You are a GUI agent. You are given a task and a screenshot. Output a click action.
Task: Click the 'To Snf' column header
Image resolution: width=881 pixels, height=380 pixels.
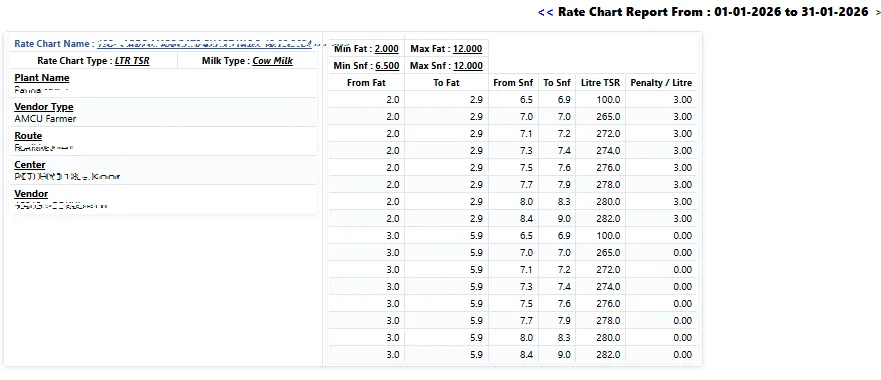click(557, 83)
